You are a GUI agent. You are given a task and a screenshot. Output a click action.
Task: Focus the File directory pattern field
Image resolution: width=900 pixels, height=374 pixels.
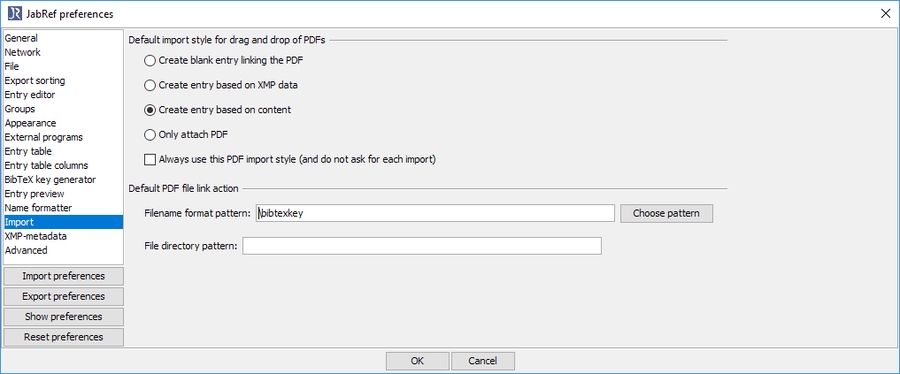(x=422, y=246)
